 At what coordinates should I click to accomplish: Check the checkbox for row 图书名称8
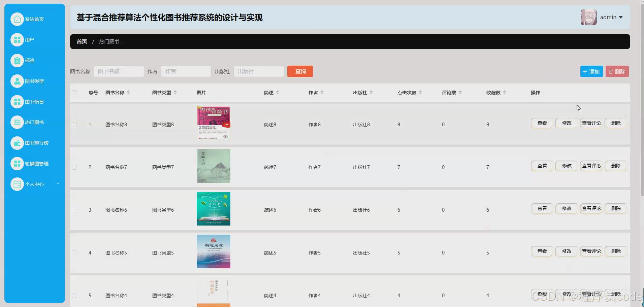(74, 125)
